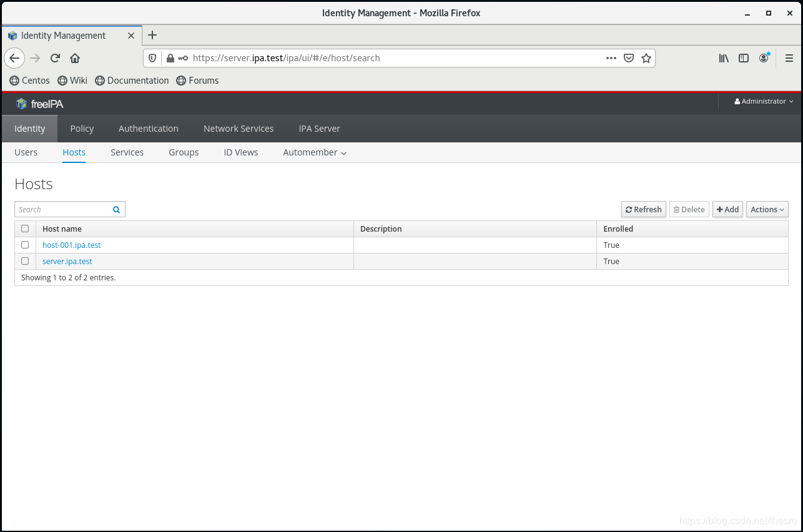This screenshot has height=532, width=803.
Task: Switch to the Identity main tab
Action: pyautogui.click(x=30, y=129)
